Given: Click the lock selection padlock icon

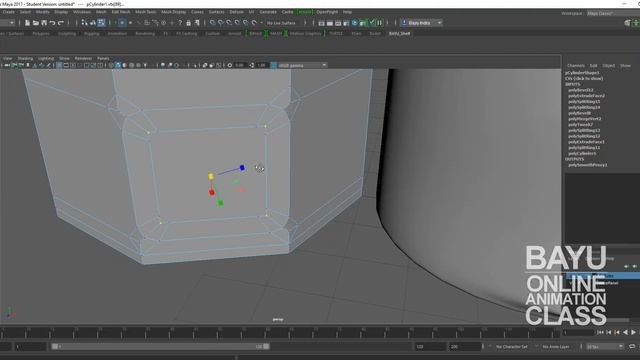Looking at the screenshot, I should [x=189, y=23].
